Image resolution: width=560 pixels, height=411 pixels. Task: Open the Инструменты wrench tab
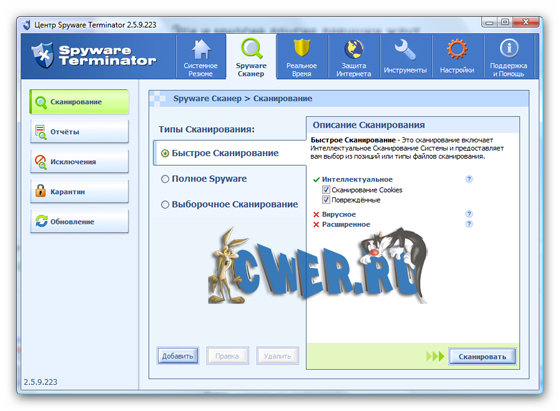tap(405, 57)
